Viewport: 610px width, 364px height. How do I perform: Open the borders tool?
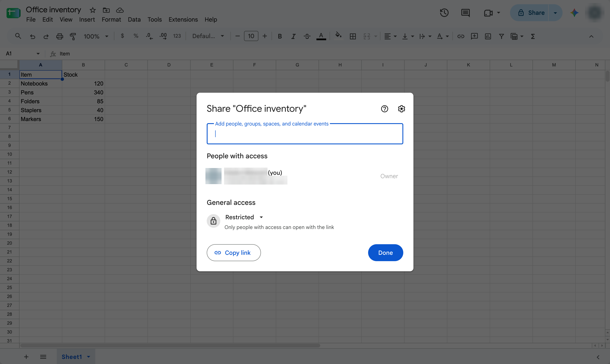pos(353,37)
